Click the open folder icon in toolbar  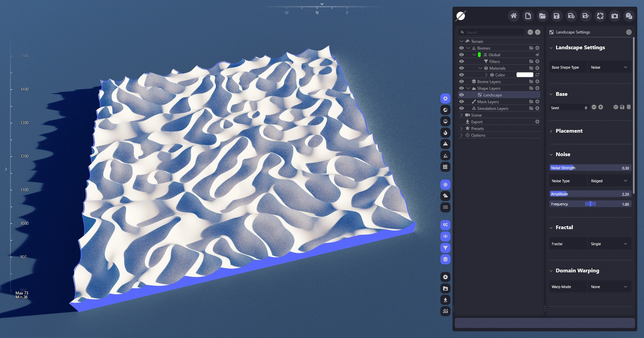coord(542,16)
